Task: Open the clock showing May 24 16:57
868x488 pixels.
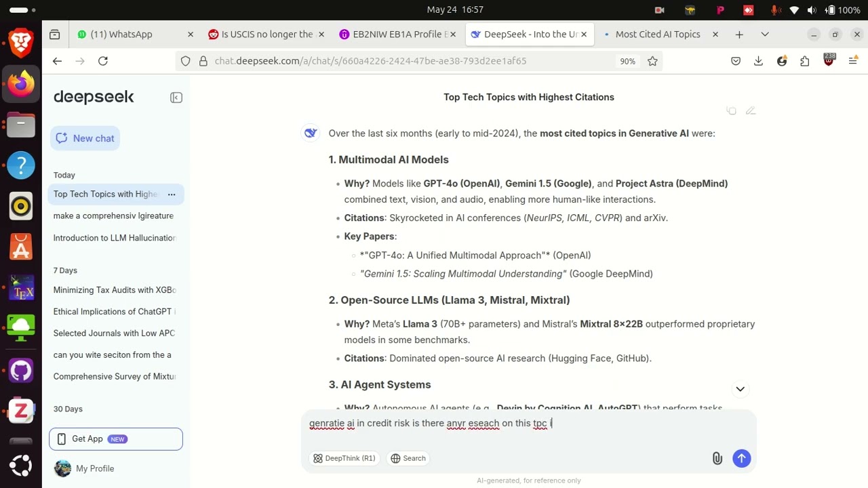Action: point(455,9)
